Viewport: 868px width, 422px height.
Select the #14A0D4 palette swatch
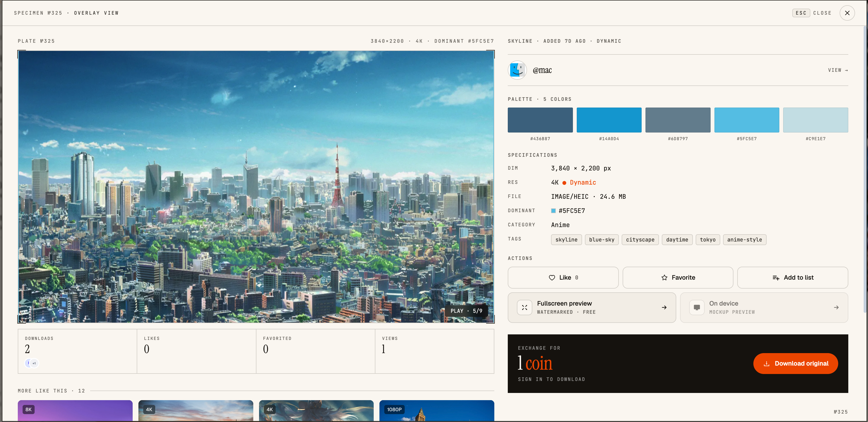pos(609,120)
